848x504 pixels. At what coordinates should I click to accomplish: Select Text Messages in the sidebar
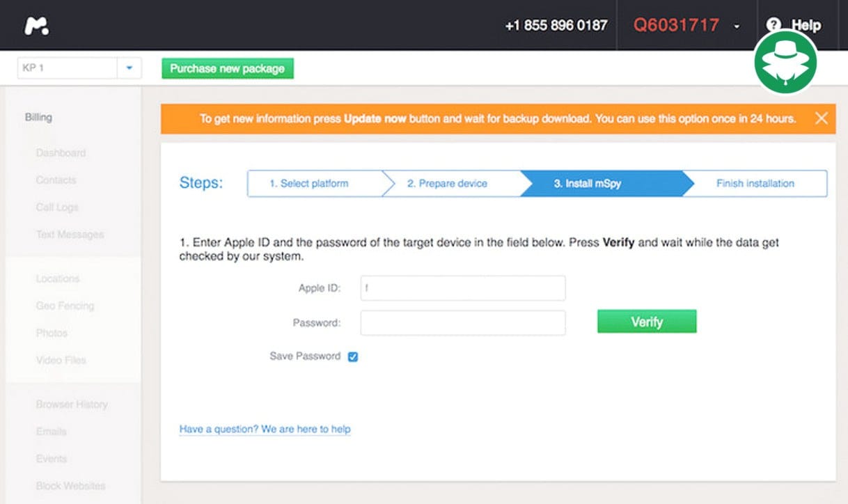(x=70, y=235)
